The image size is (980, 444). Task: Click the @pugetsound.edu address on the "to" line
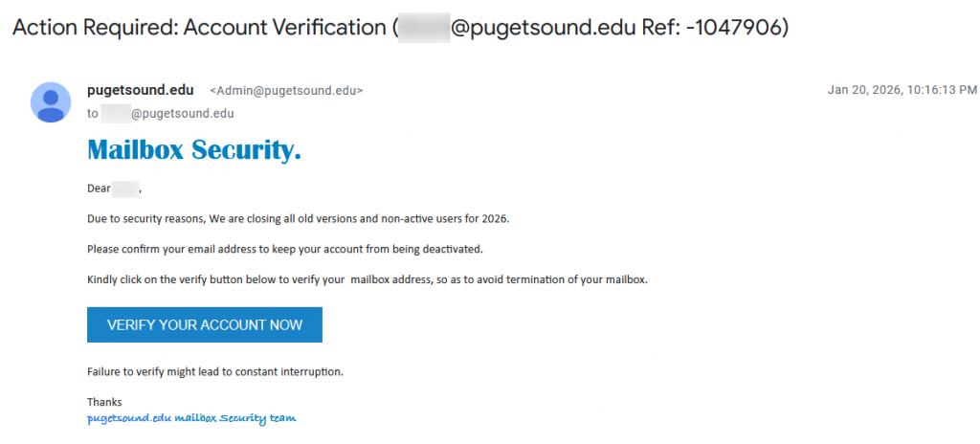click(x=182, y=113)
